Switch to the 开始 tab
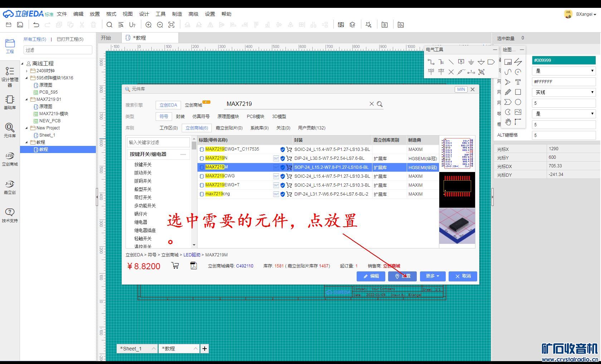This screenshot has height=364, width=601. coord(106,38)
